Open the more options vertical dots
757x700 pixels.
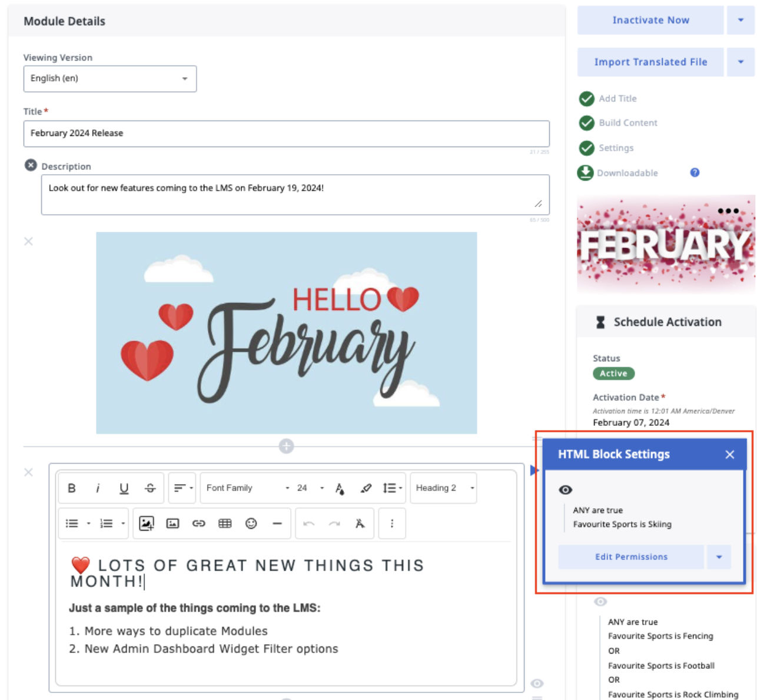[x=392, y=524]
